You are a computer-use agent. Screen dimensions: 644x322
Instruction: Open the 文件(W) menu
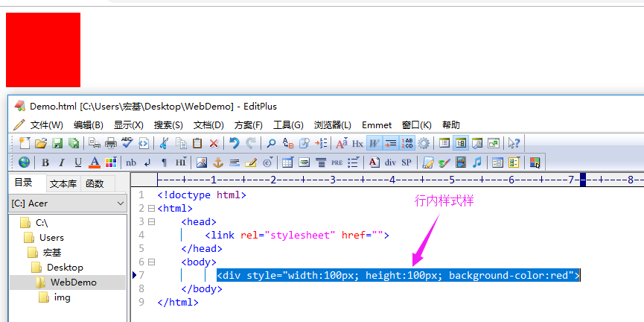pyautogui.click(x=46, y=125)
